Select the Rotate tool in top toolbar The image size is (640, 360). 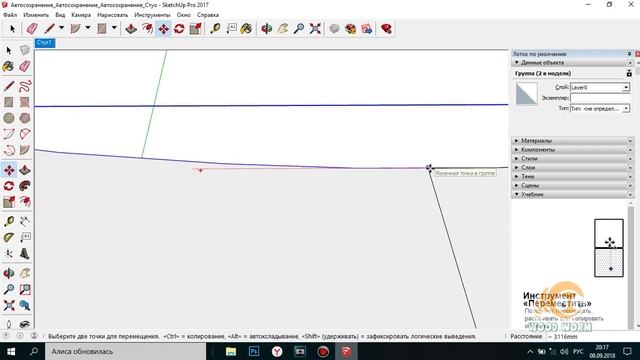tap(179, 29)
